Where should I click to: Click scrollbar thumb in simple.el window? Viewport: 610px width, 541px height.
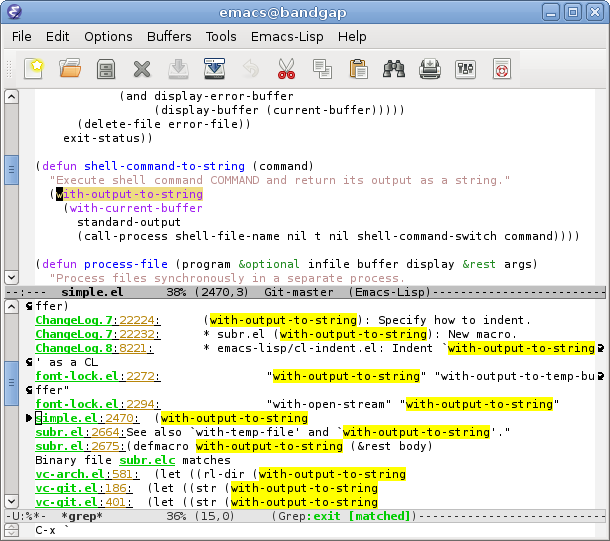11,170
